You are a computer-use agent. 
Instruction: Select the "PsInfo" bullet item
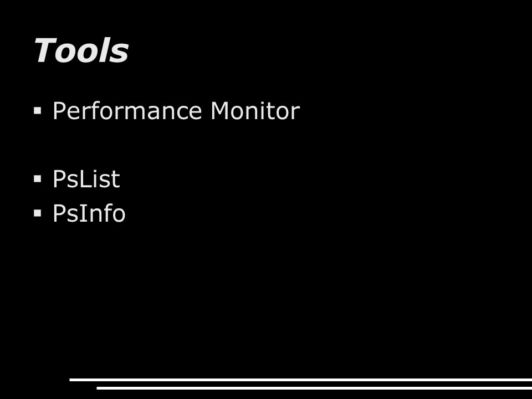pyautogui.click(x=89, y=213)
